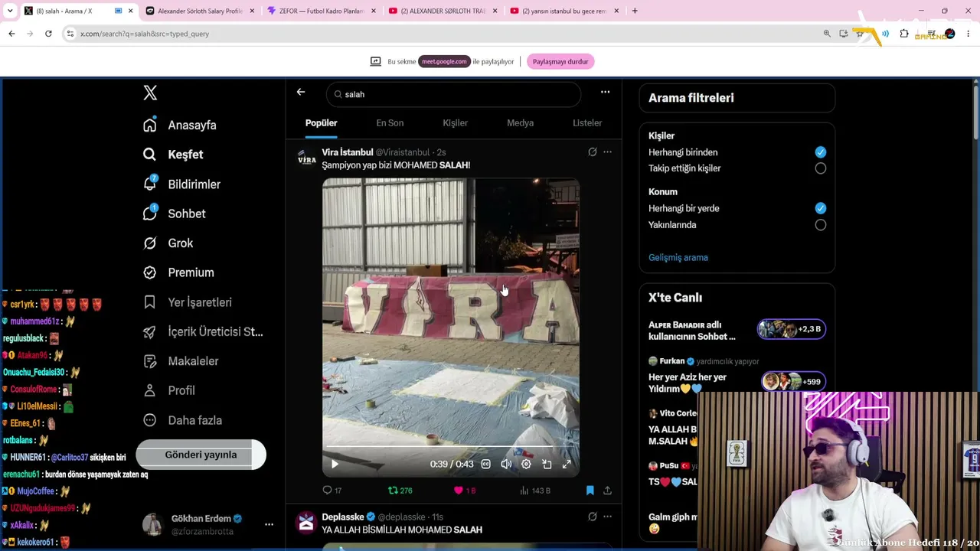Select 'Herhangi bir yerde' location filter
Viewport: 980px width, 551px height.
[820, 208]
